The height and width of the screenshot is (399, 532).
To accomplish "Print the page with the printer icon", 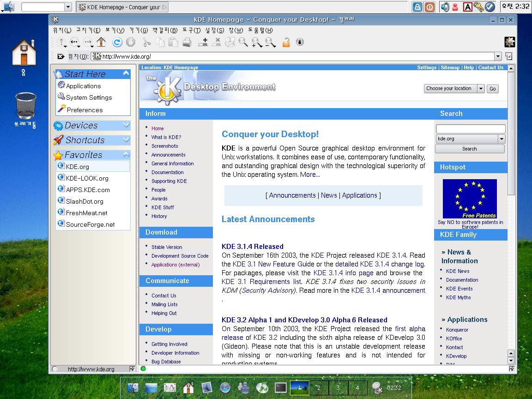I will click(x=187, y=42).
